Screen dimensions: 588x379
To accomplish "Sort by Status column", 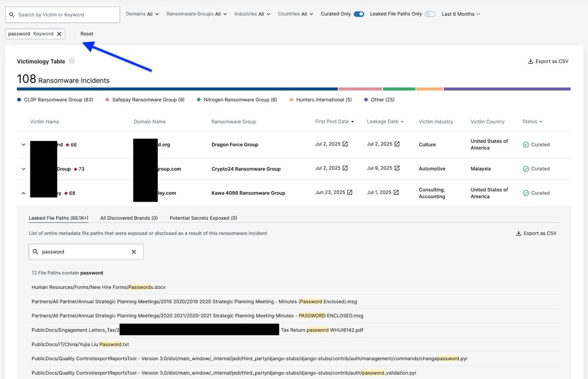I will (x=532, y=121).
